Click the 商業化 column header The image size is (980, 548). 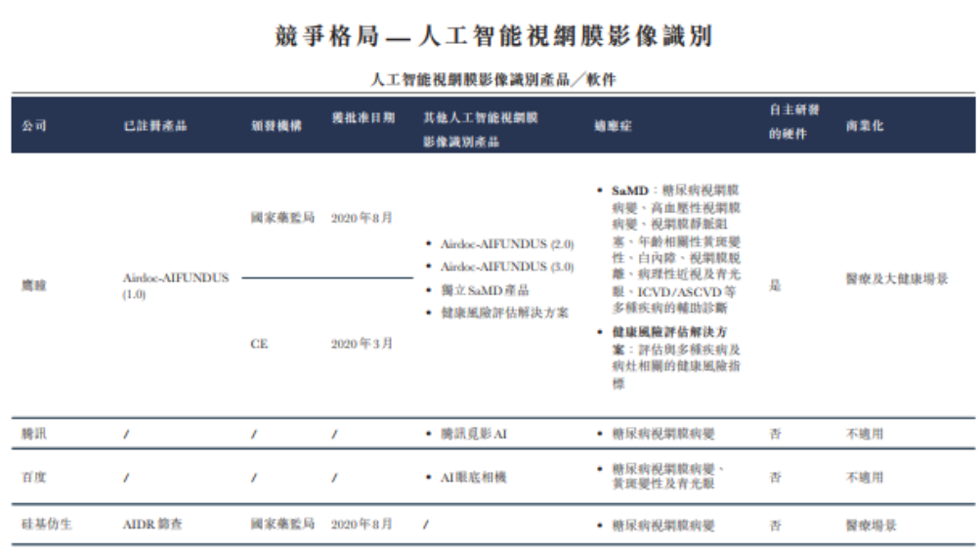point(865,126)
